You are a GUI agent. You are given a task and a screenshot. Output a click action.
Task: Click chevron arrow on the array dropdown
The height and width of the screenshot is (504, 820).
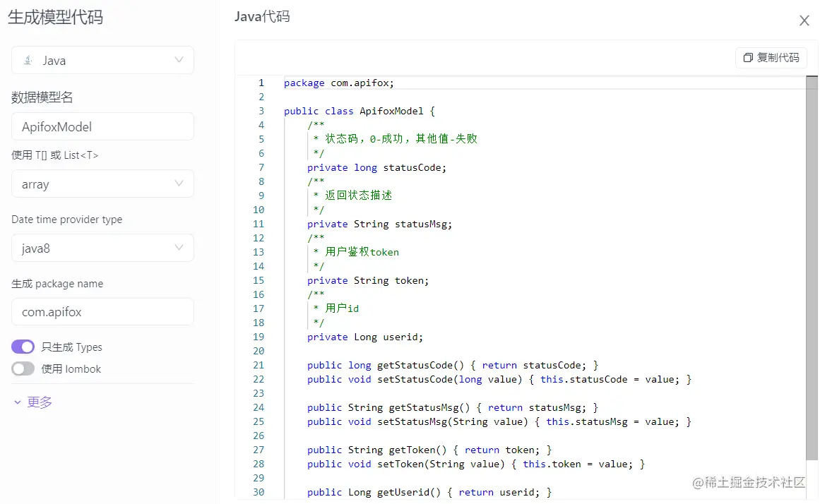(179, 184)
